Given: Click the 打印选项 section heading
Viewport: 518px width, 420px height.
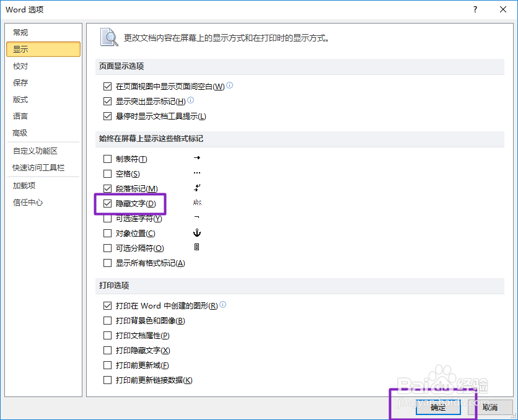Looking at the screenshot, I should click(114, 286).
